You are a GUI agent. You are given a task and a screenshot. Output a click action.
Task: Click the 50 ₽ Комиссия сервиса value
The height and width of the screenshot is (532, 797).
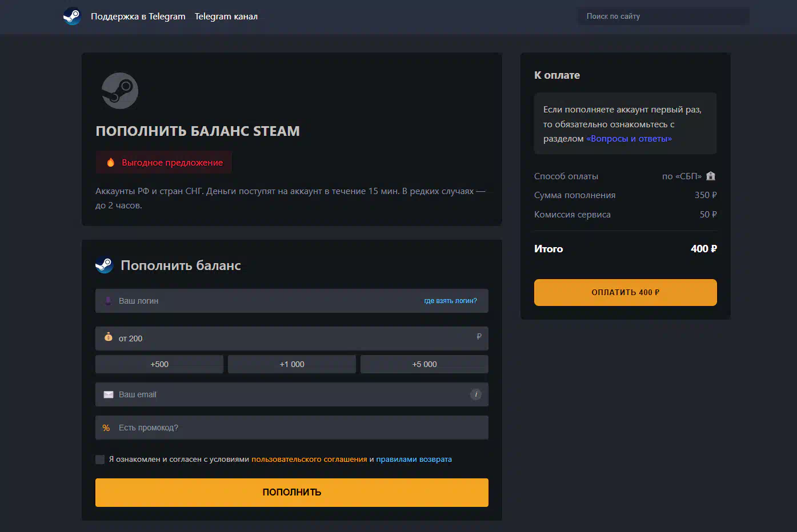point(708,215)
